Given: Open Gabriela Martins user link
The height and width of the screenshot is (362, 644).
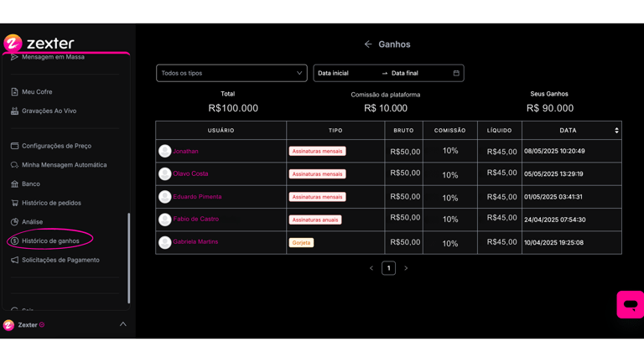Looking at the screenshot, I should click(195, 241).
